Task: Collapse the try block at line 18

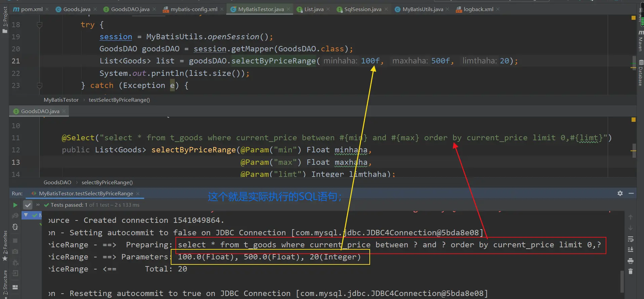Action: click(x=39, y=25)
